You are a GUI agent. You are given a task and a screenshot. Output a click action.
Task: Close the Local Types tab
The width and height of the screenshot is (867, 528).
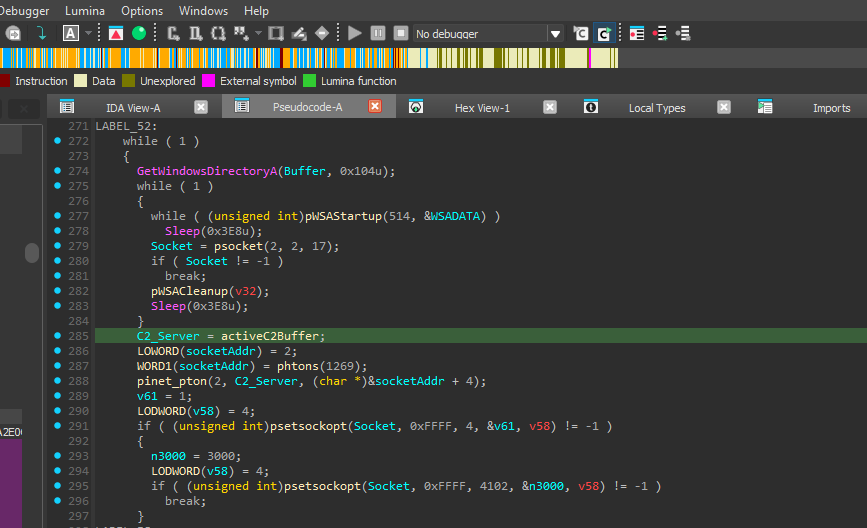(724, 107)
